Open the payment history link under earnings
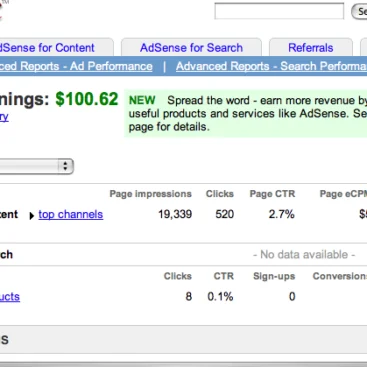The image size is (367, 367). pos(4,117)
